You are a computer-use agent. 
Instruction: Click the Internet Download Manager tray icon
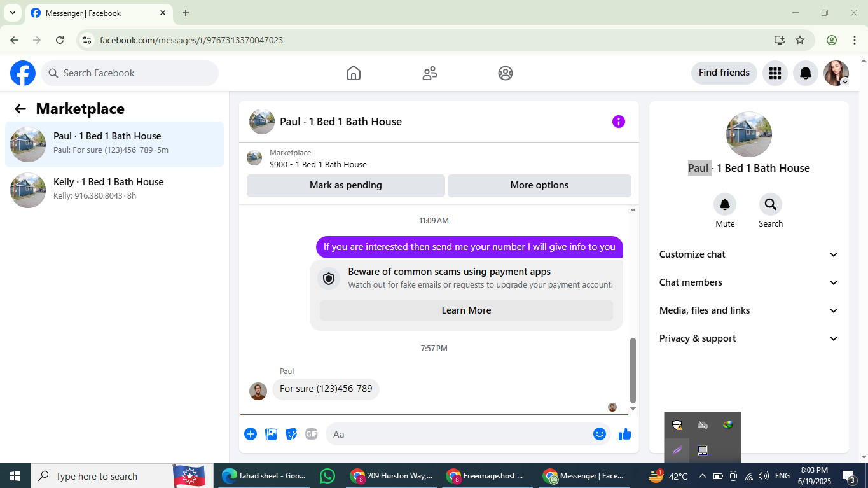pos(728,425)
